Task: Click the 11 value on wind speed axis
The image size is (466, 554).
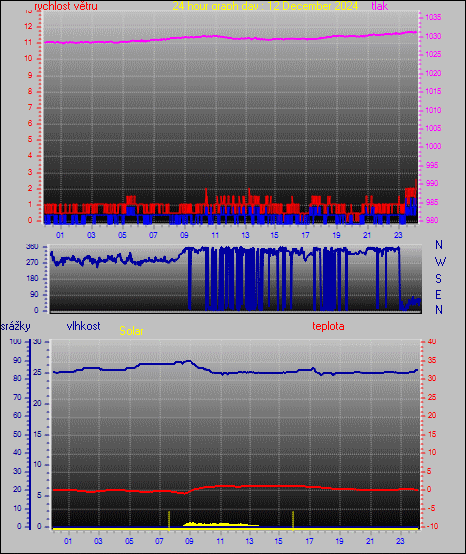Action: (x=28, y=43)
